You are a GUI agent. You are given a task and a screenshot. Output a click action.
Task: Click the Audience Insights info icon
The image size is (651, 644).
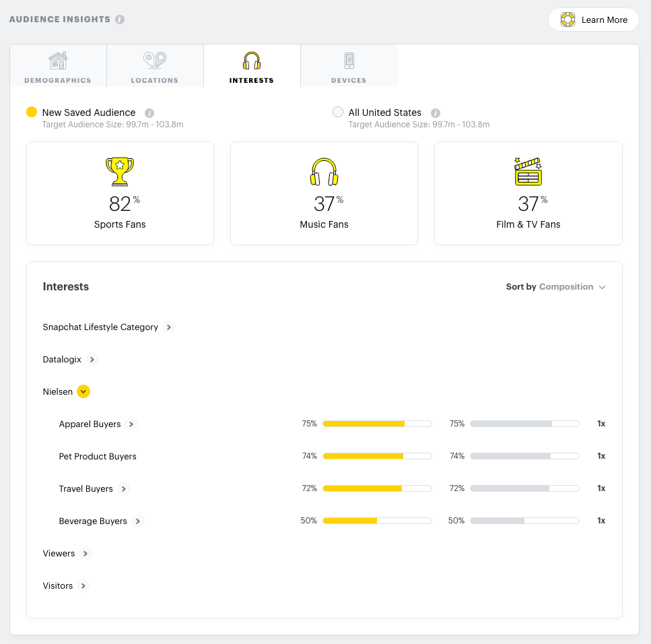120,20
